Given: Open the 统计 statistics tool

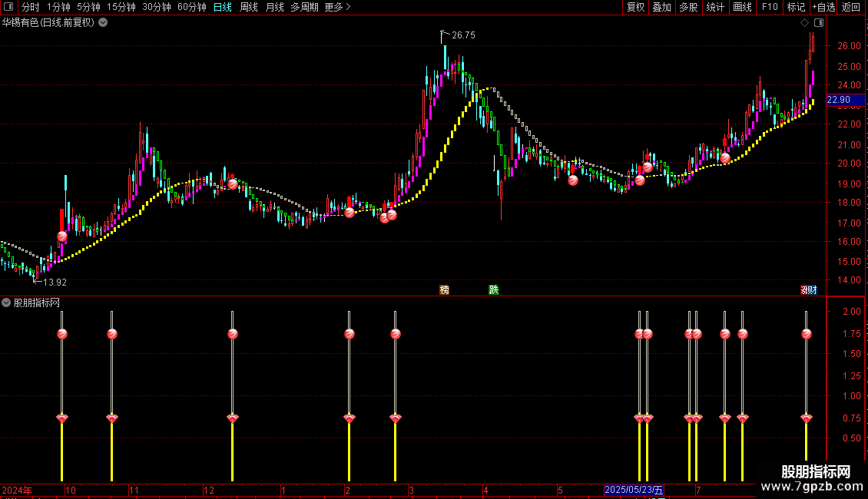Looking at the screenshot, I should 714,7.
